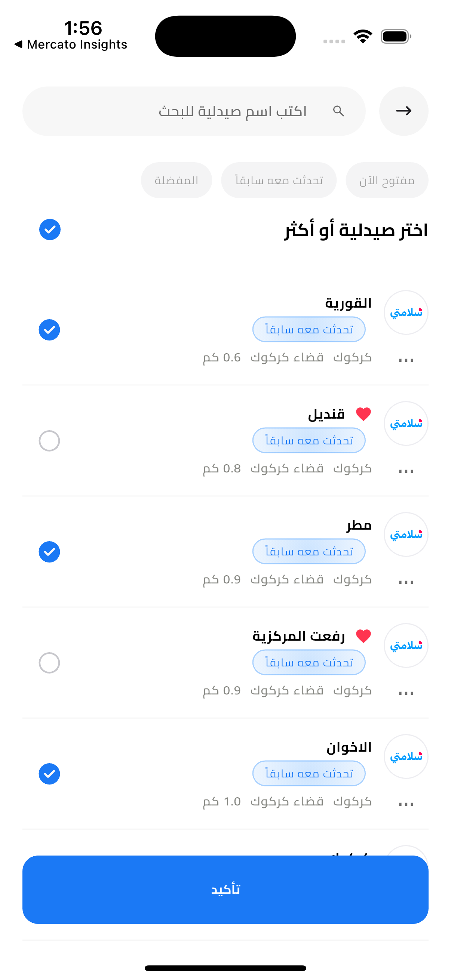Open the مطر pharmacy logo

click(x=406, y=534)
